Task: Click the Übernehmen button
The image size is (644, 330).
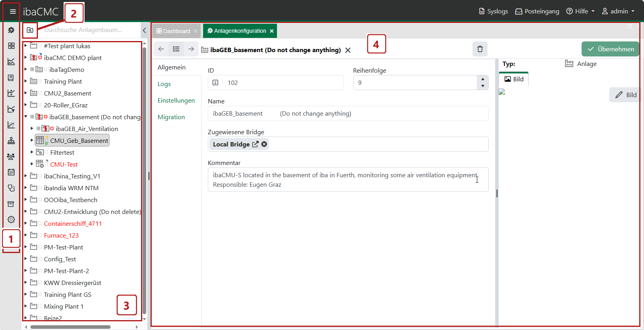Action: point(610,49)
